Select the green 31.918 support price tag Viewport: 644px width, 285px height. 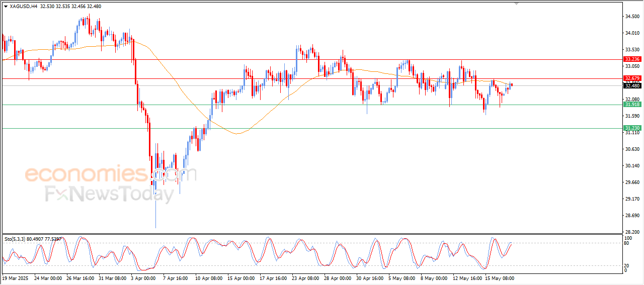(x=632, y=105)
